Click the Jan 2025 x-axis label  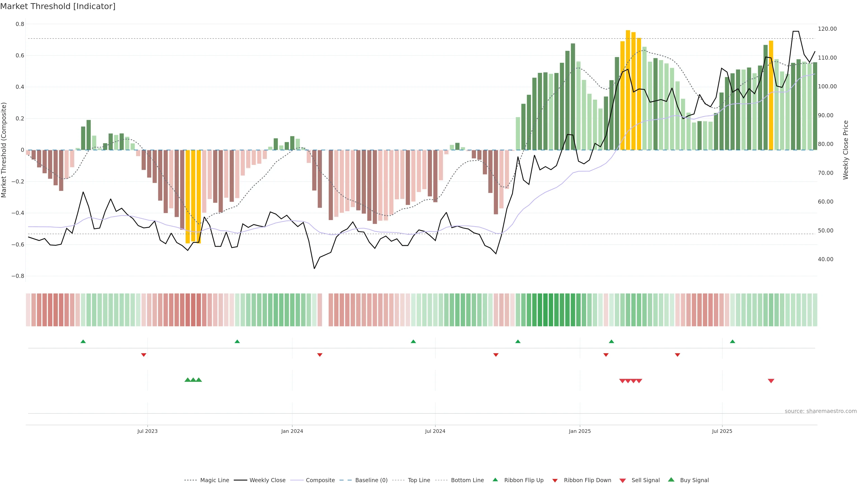point(580,431)
